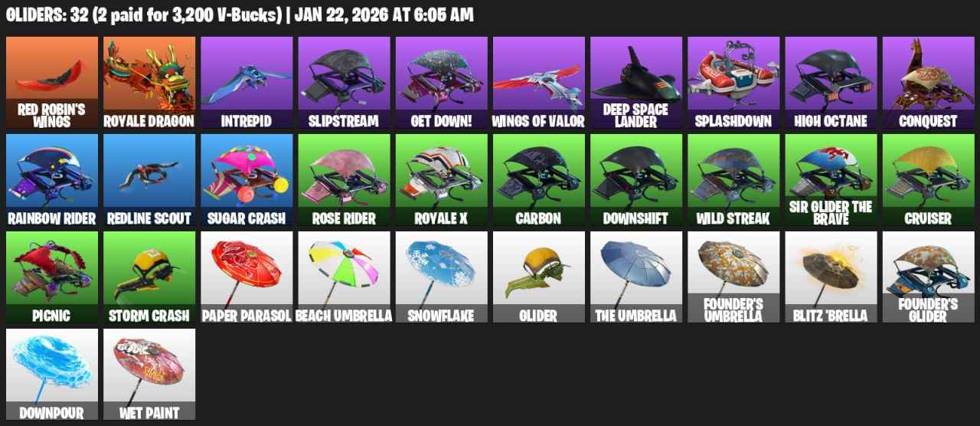Select Sir Glider the Brave

click(x=831, y=180)
